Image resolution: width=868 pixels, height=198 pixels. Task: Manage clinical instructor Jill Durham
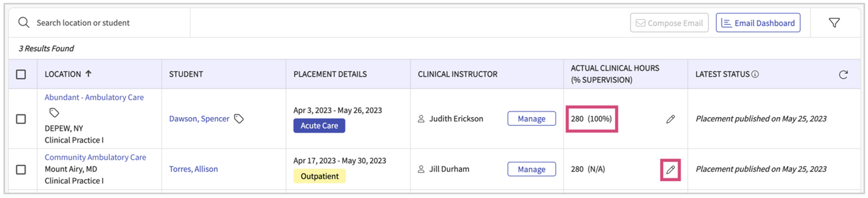pyautogui.click(x=531, y=169)
